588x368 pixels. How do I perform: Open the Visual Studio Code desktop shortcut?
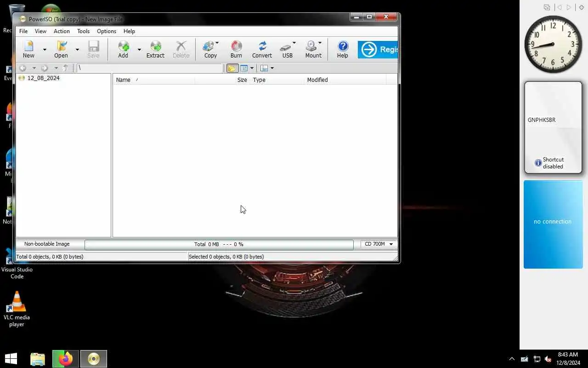click(17, 264)
